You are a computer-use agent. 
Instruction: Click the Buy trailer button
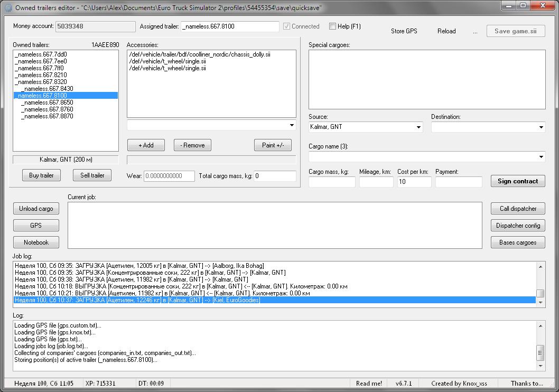tap(41, 175)
